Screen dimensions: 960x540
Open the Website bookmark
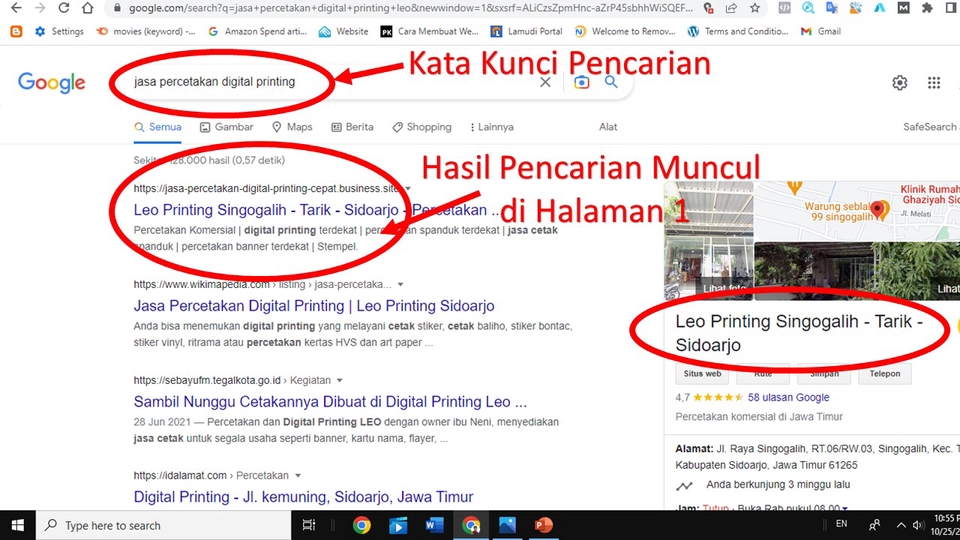click(x=343, y=31)
